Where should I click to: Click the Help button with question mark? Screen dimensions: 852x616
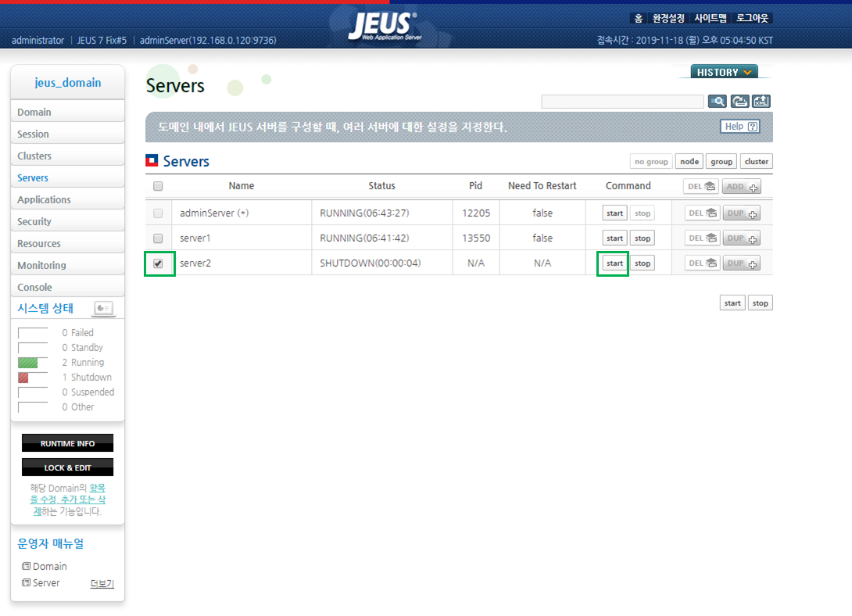740,127
